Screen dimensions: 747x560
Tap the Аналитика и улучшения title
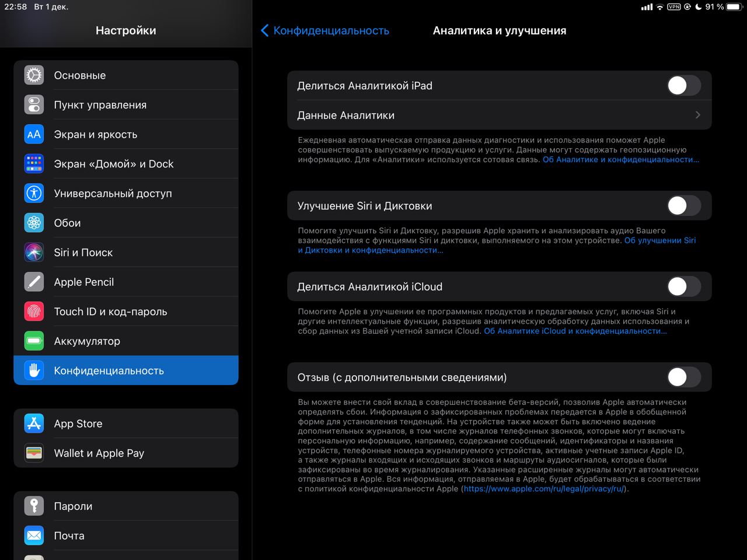click(500, 30)
